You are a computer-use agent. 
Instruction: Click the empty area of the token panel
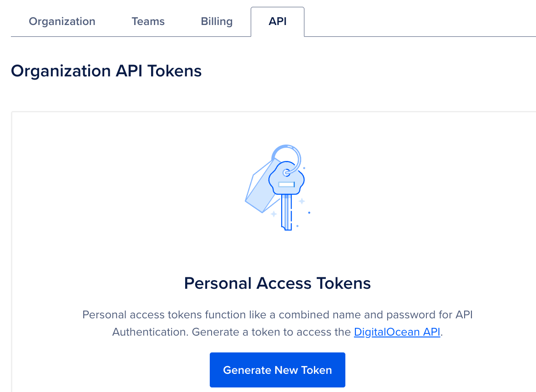coord(114,205)
